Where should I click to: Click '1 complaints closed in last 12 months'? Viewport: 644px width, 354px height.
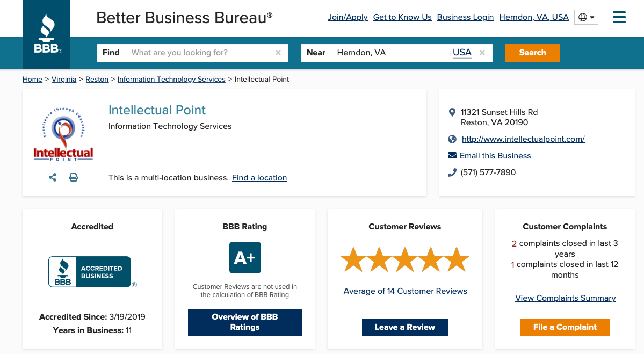565,270
